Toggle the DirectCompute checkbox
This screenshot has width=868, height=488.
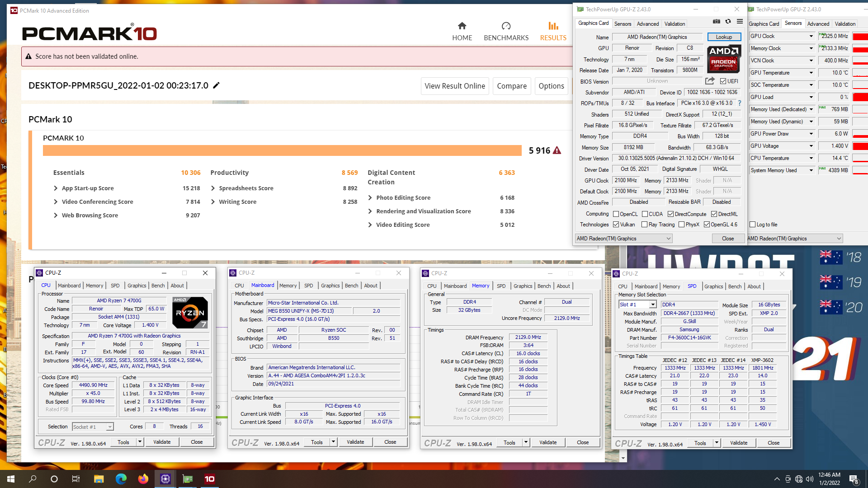[x=670, y=214]
